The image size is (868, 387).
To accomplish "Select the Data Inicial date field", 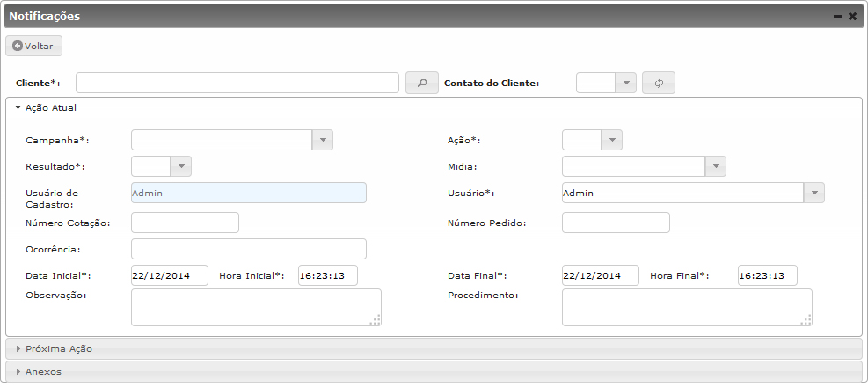I will (x=170, y=275).
